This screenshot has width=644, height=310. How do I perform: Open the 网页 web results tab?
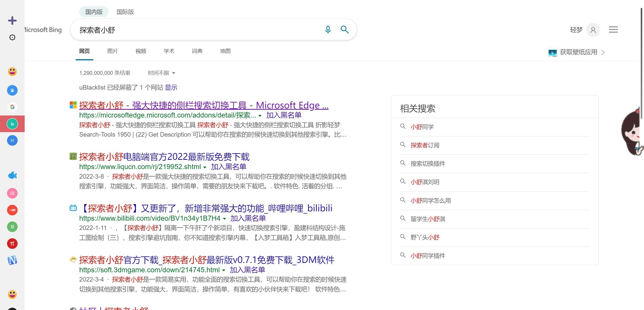(x=84, y=51)
